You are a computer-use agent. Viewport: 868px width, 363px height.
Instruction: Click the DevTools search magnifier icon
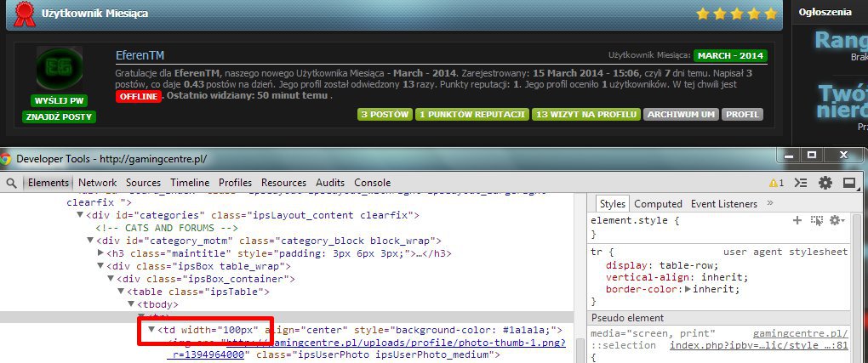click(x=12, y=183)
